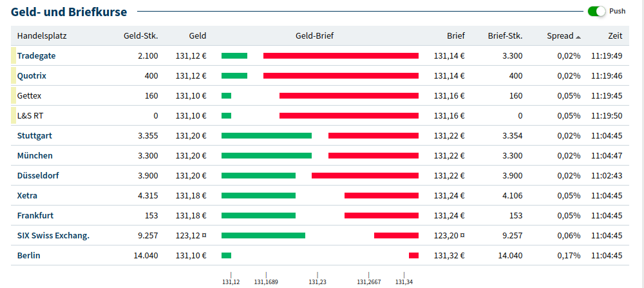
Task: Open the SIX Swiss Exchang. link
Action: [53, 236]
